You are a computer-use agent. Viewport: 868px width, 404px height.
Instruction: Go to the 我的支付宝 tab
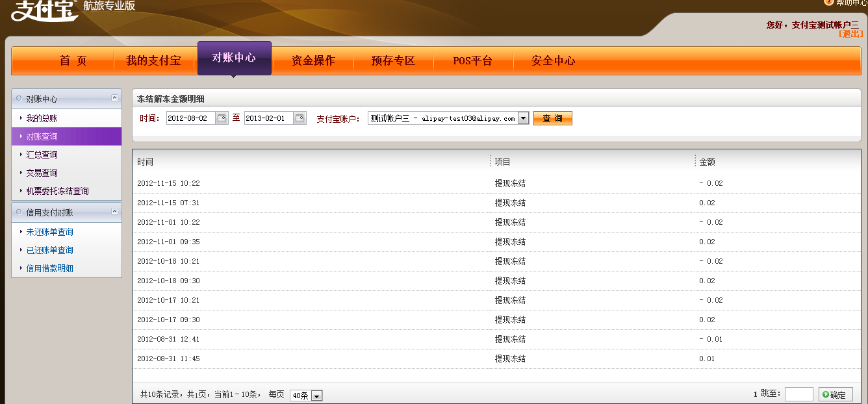153,61
